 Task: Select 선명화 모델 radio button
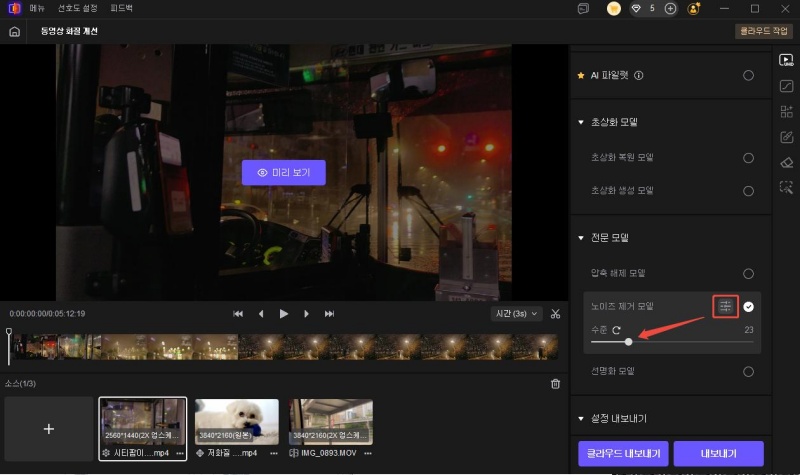(x=748, y=371)
